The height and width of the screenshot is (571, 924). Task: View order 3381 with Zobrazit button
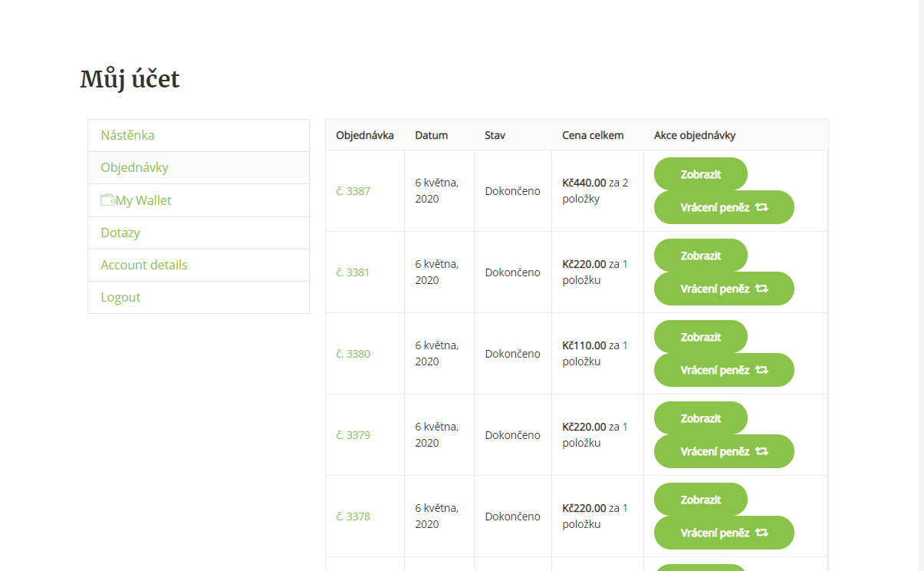(x=700, y=256)
